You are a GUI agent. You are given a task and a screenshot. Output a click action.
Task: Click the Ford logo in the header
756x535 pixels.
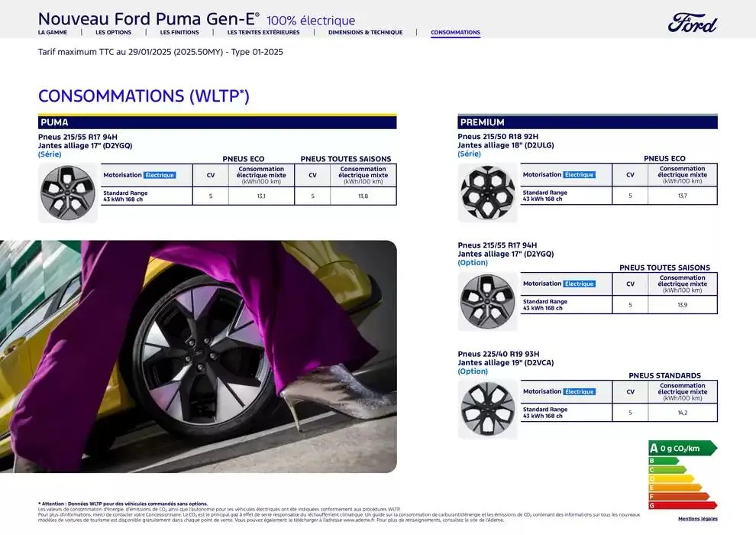[x=693, y=24]
